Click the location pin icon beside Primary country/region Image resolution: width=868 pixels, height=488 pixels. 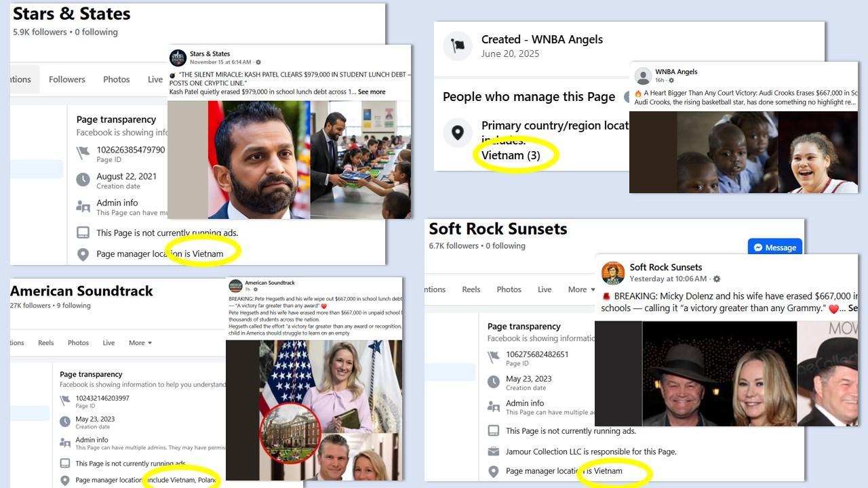point(458,133)
